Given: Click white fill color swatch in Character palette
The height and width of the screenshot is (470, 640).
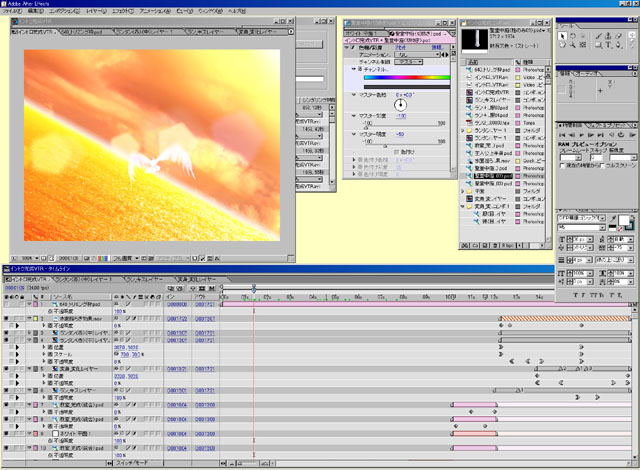Looking at the screenshot, I should (623, 220).
